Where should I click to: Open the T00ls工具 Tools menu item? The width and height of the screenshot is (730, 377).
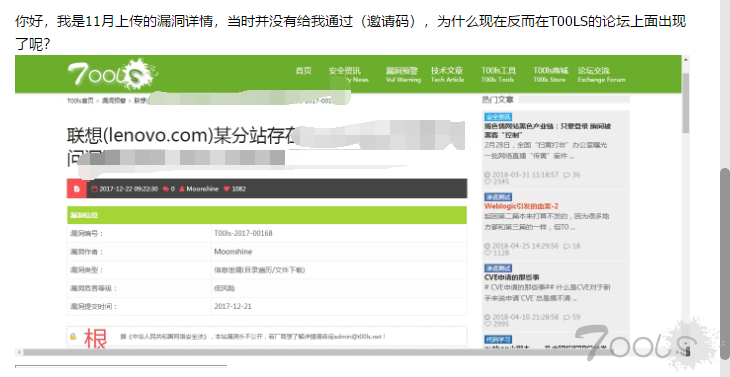point(498,74)
